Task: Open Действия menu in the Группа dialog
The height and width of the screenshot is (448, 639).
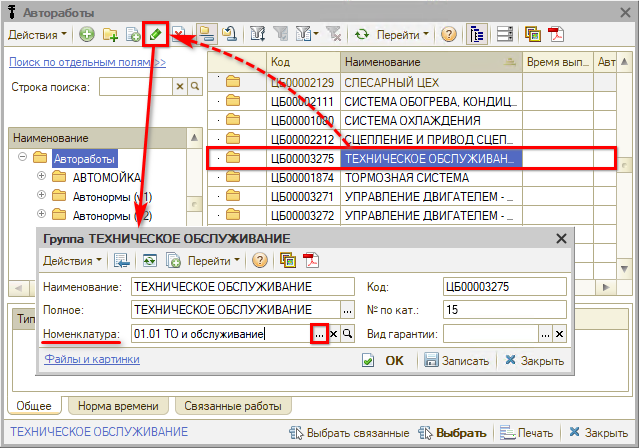Action: 72,260
